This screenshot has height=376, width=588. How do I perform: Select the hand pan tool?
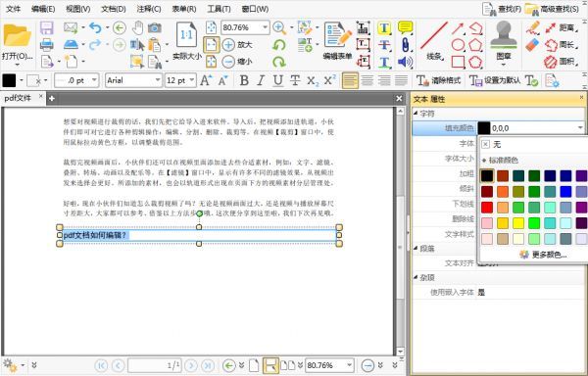[137, 27]
